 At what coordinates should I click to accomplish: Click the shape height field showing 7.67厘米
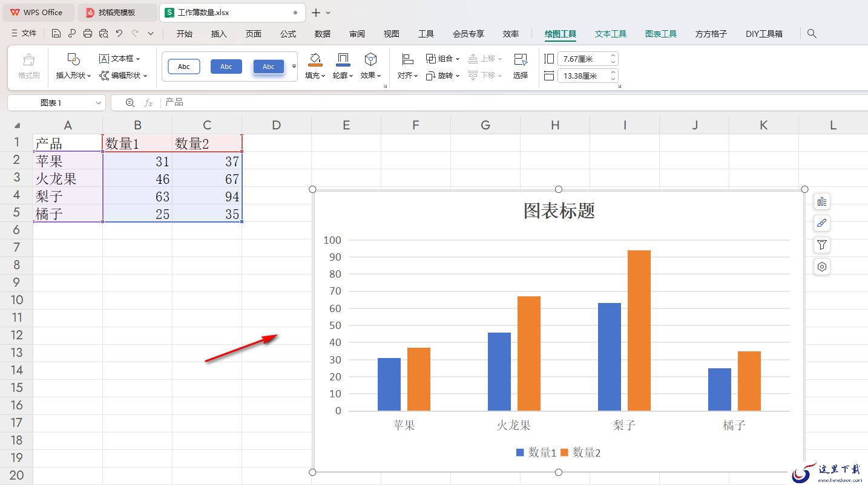coord(583,59)
